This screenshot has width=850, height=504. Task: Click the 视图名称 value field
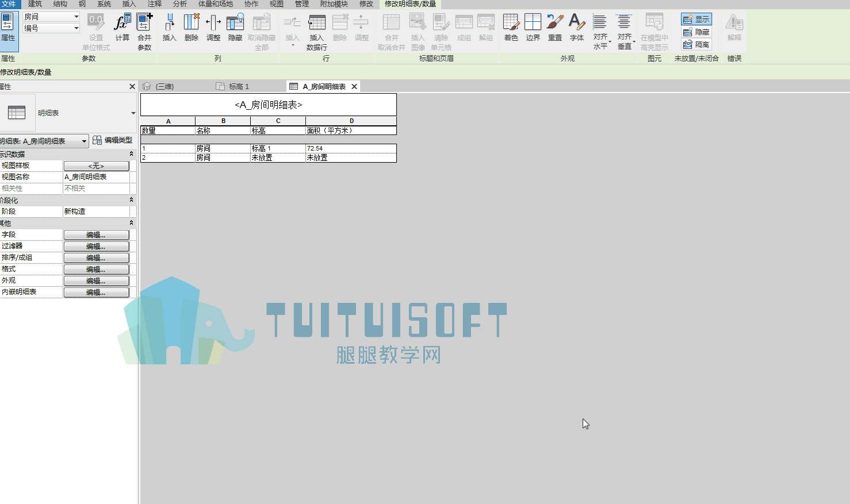click(x=96, y=177)
